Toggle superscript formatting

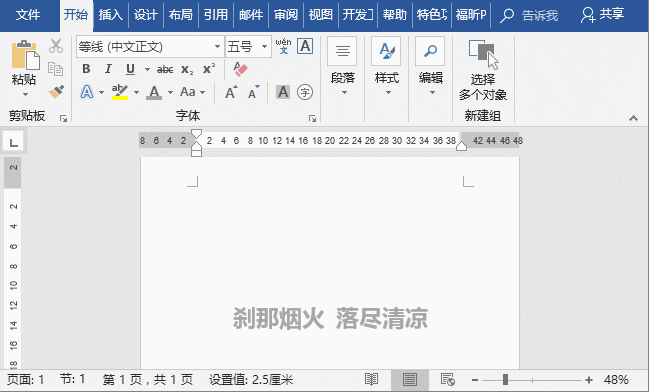click(x=209, y=69)
